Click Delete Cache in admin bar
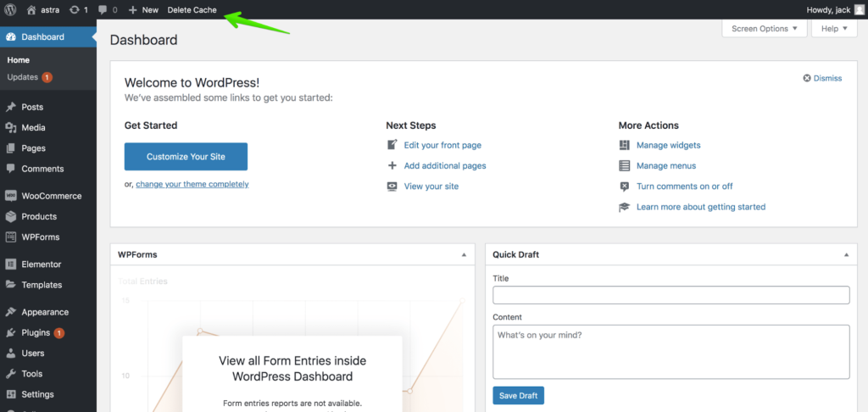Viewport: 868px width, 412px height. pos(192,10)
